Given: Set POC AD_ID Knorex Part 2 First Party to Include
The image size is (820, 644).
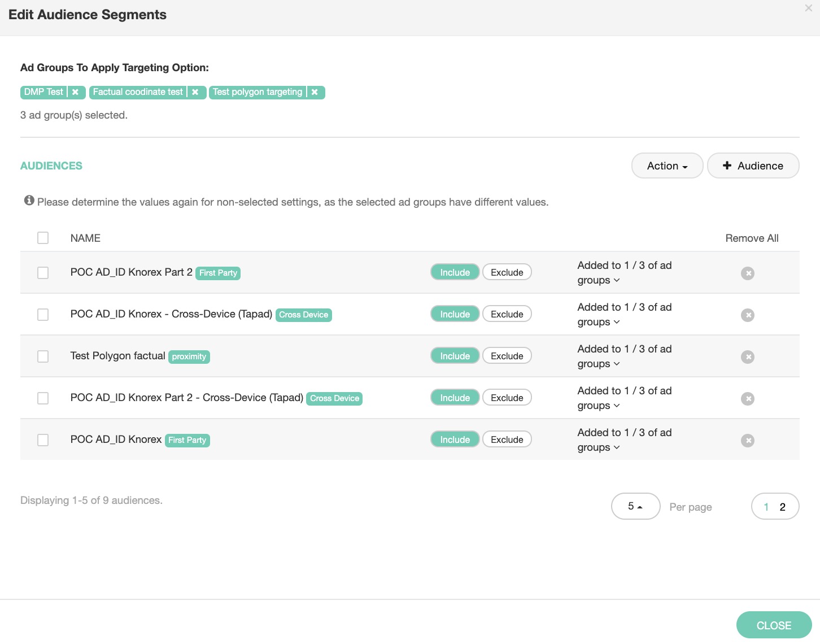Looking at the screenshot, I should click(455, 272).
